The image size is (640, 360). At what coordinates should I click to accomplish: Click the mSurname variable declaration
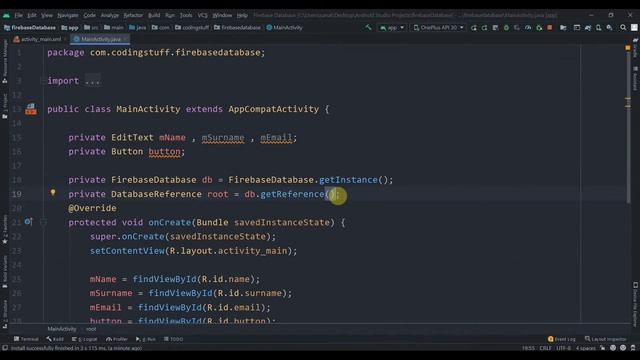[x=223, y=138]
